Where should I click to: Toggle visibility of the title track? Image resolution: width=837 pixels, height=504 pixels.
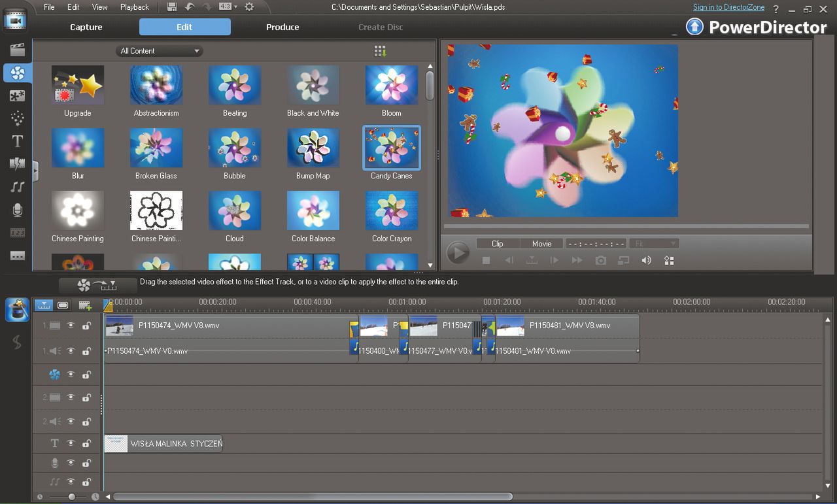[71, 443]
